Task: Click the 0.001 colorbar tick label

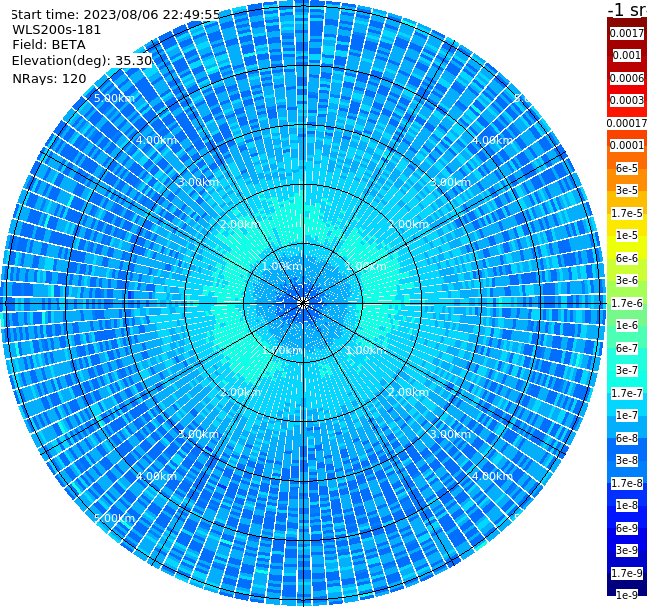Action: point(627,55)
